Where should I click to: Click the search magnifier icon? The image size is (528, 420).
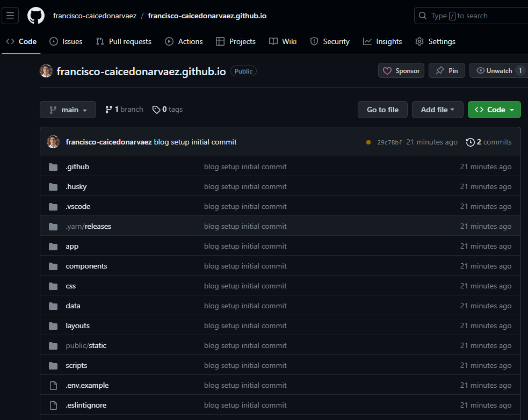pyautogui.click(x=422, y=16)
